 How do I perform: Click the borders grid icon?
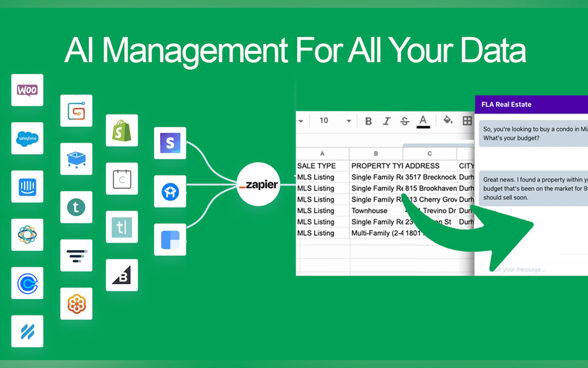467,121
